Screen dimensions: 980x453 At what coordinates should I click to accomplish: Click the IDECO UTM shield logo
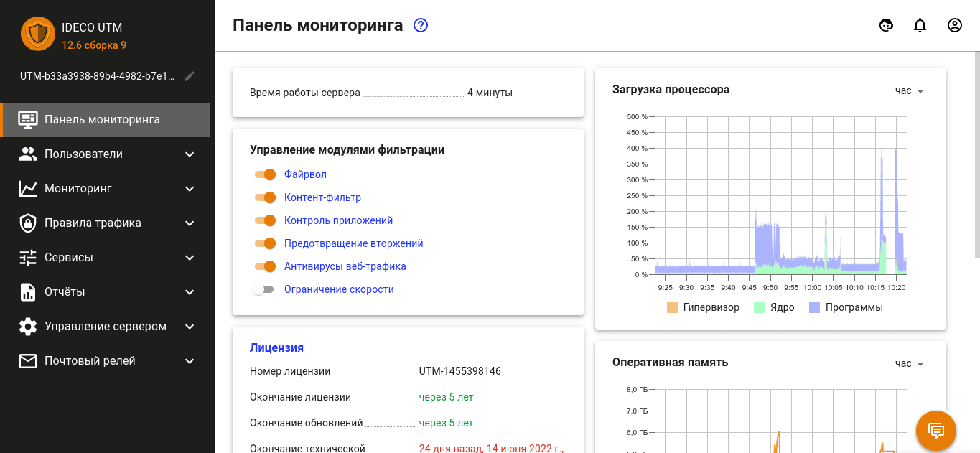(38, 34)
